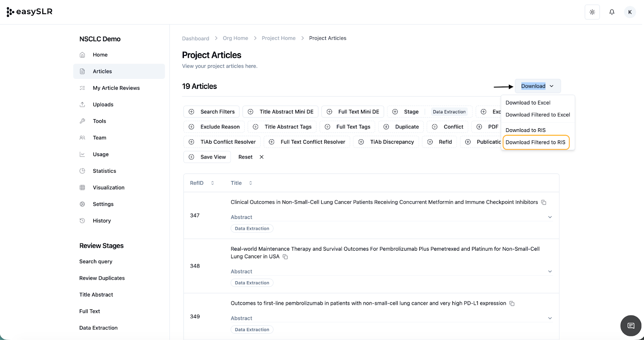Screen dimensions: 644x340
Task: Select Download Filtered to RIS option
Action: tap(535, 142)
